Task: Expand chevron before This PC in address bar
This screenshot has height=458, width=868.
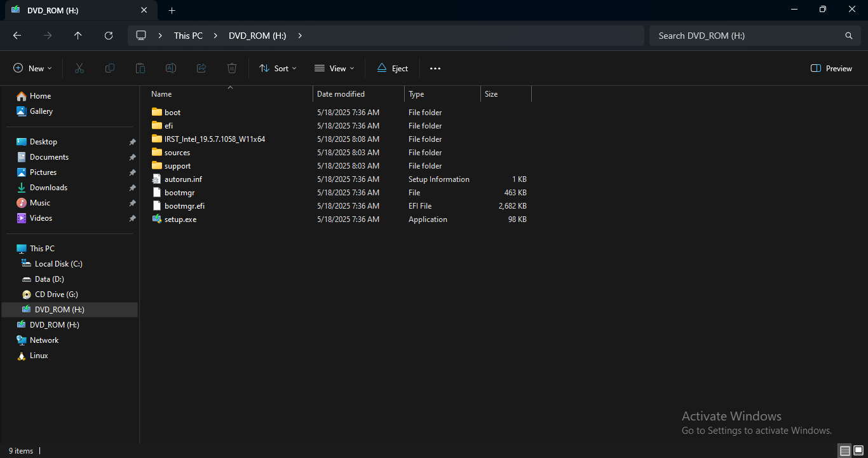Action: coord(160,36)
